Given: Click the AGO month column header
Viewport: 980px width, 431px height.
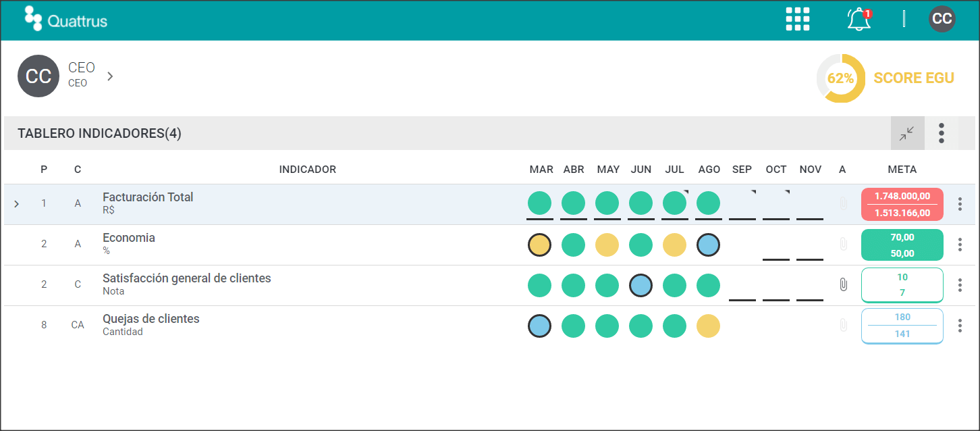Looking at the screenshot, I should click(x=709, y=170).
